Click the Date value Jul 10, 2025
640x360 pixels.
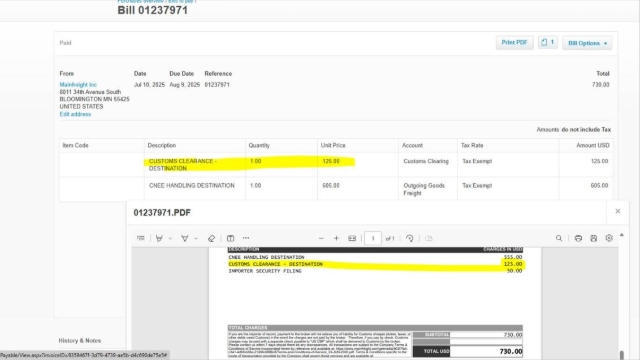point(149,84)
